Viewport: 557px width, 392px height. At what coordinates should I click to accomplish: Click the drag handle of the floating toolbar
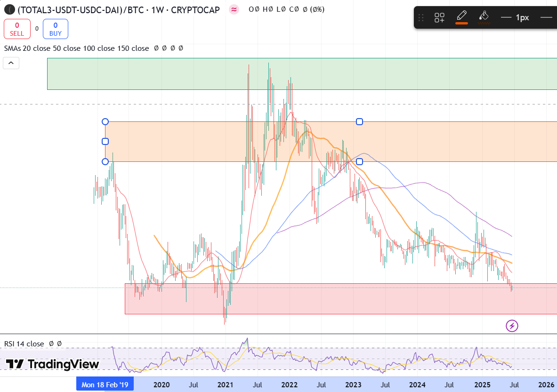click(421, 17)
